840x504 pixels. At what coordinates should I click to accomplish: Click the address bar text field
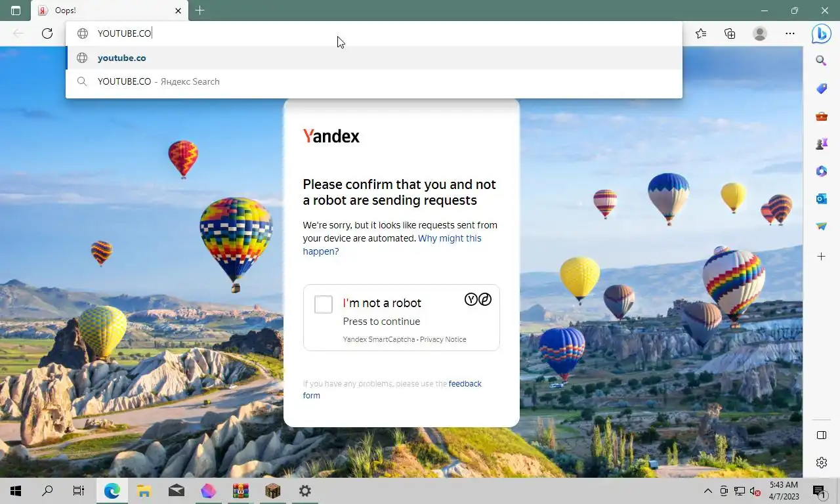[x=374, y=33]
